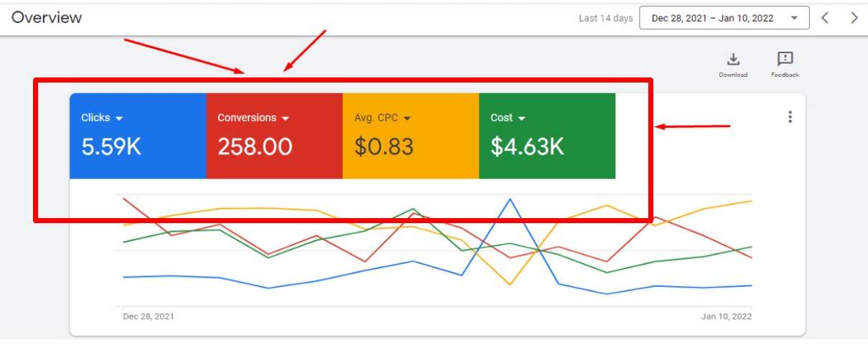The image size is (868, 358).
Task: Open the date range dropdown
Action: pyautogui.click(x=724, y=18)
